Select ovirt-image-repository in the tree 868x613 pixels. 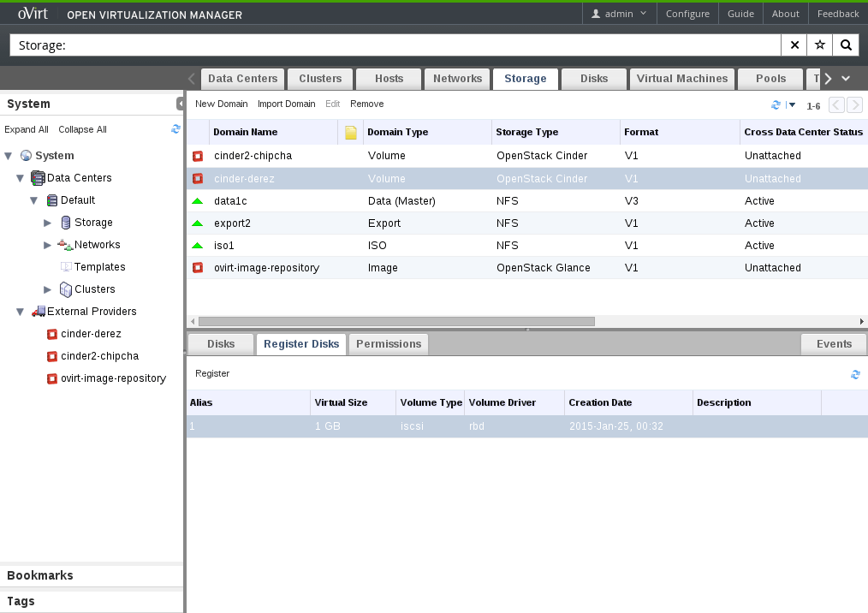pyautogui.click(x=113, y=378)
